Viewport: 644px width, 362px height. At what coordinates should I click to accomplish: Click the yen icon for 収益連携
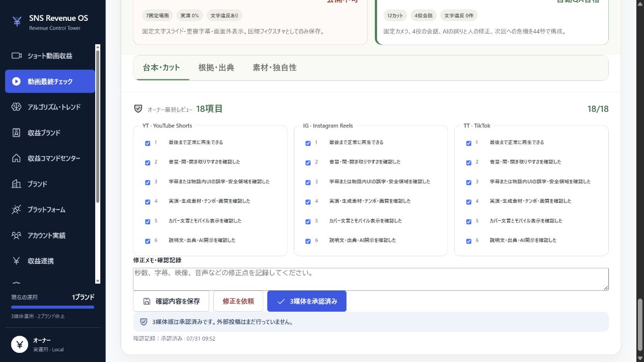tap(16, 261)
